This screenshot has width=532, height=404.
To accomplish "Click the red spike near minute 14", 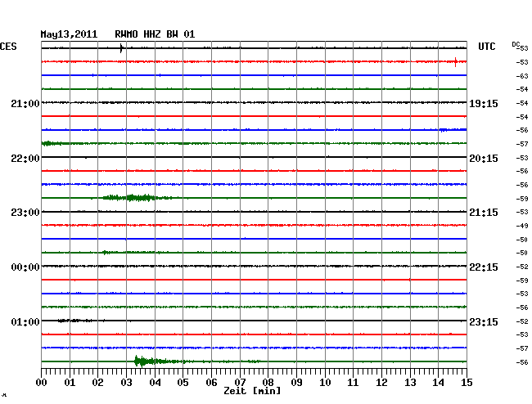I will (x=455, y=61).
